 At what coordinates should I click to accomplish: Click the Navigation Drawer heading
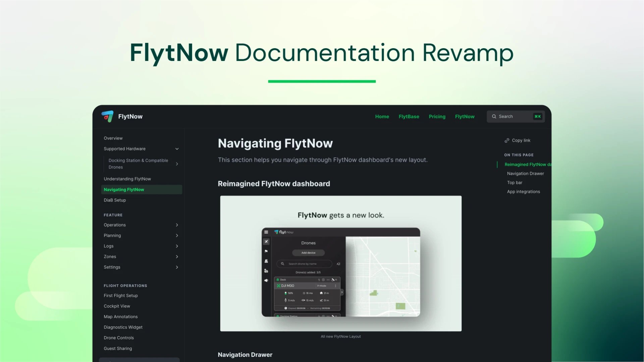coord(245,355)
